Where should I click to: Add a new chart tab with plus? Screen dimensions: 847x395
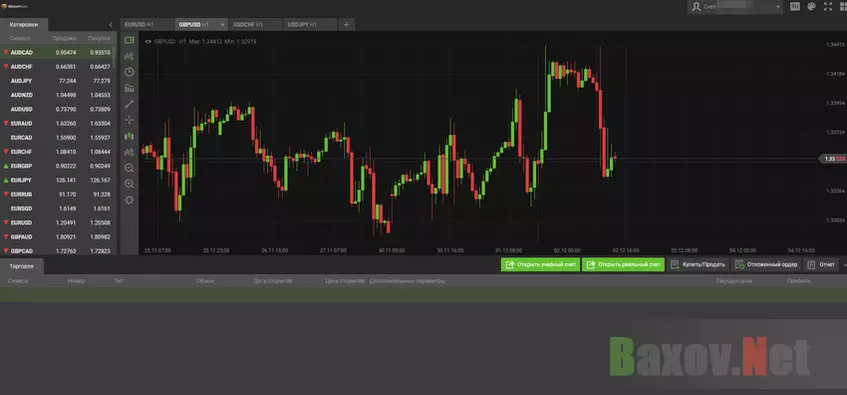[346, 24]
